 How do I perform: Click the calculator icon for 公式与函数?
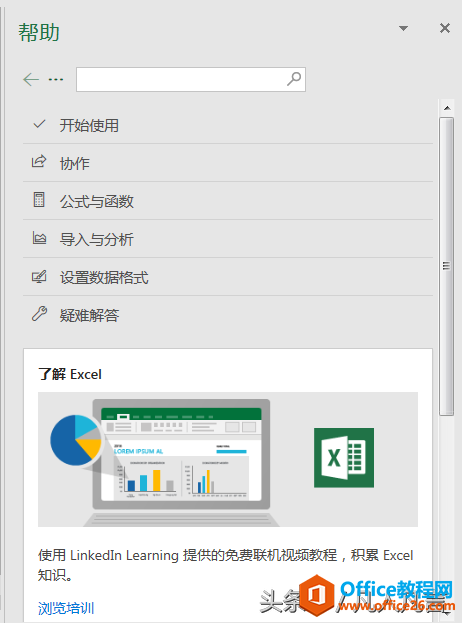(x=39, y=200)
